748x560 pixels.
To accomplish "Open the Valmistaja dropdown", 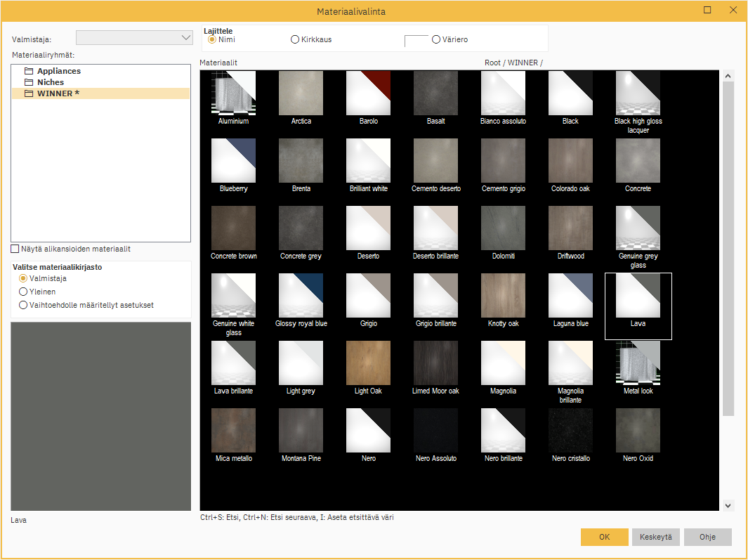I will tap(186, 38).
